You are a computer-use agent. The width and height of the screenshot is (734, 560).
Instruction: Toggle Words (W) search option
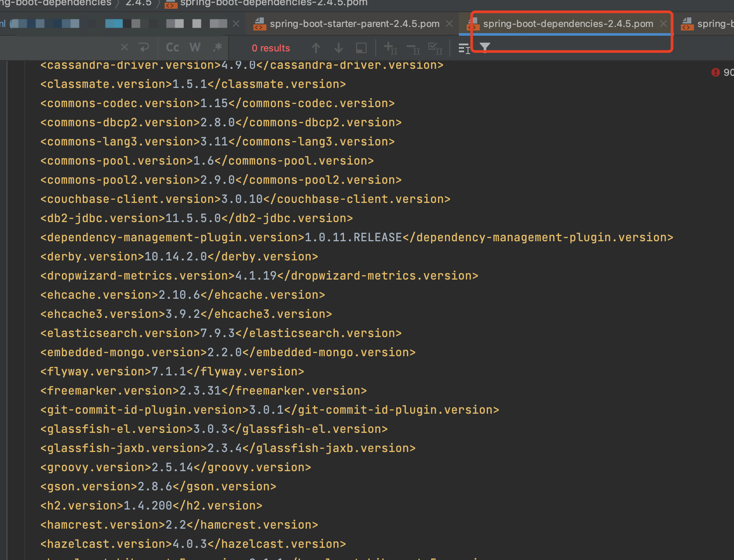click(195, 47)
